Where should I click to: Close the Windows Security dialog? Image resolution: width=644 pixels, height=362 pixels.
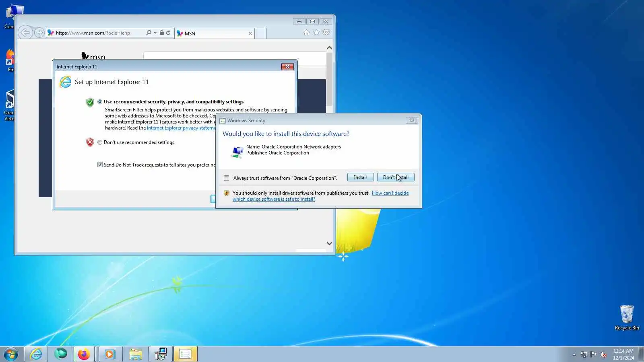click(412, 120)
